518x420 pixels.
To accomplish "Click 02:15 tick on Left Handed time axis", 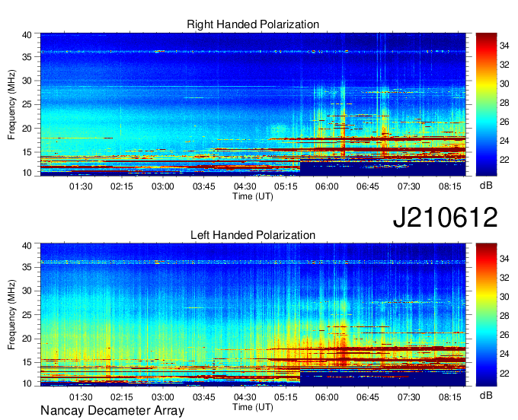I will (122, 397).
